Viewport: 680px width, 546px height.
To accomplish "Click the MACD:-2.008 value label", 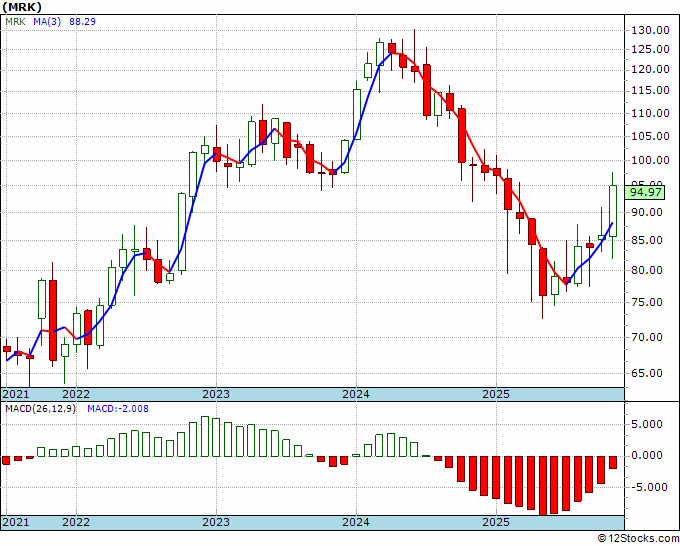I will tap(118, 409).
